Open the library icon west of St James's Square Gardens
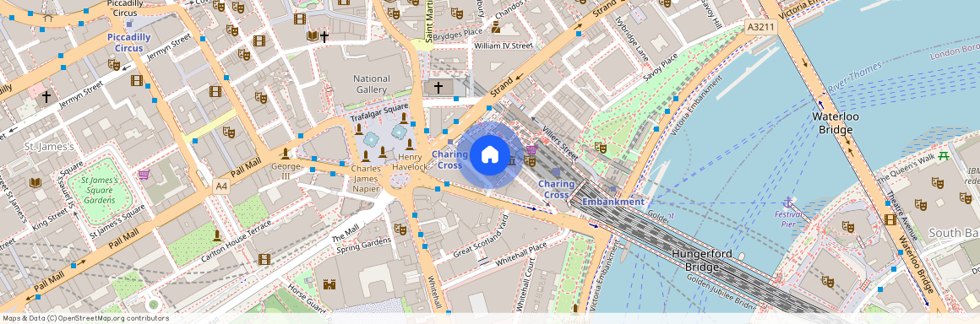This screenshot has width=980, height=324. (35, 183)
